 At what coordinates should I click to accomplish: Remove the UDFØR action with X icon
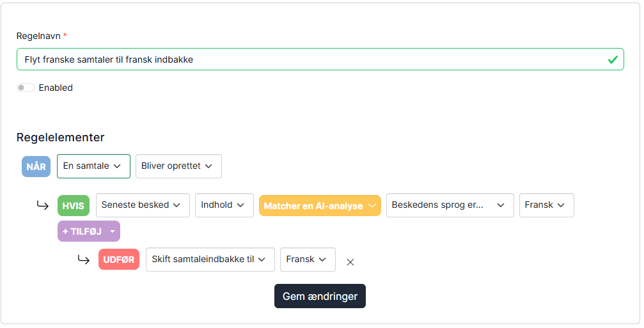350,262
